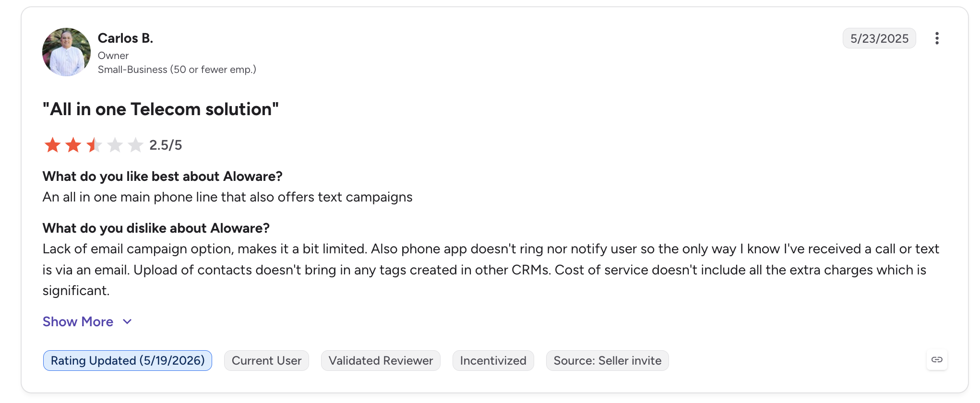Open reviewer name Carlos B.
This screenshot has width=980, height=403.
125,38
